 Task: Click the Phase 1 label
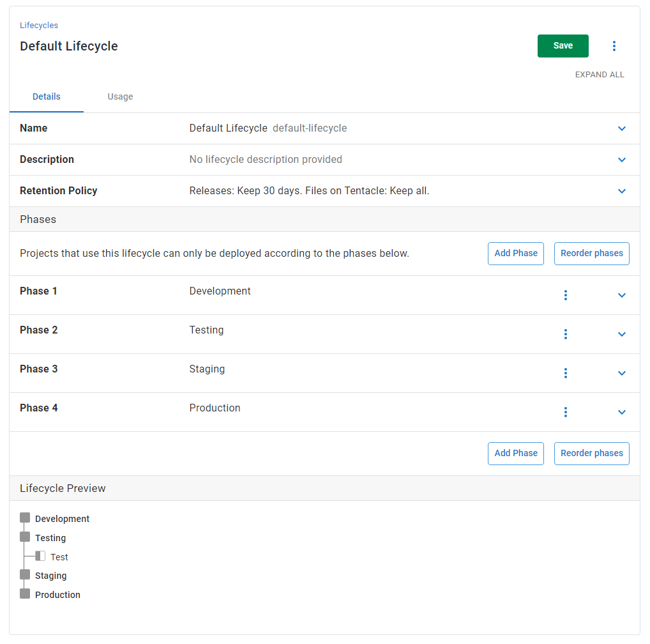38,291
